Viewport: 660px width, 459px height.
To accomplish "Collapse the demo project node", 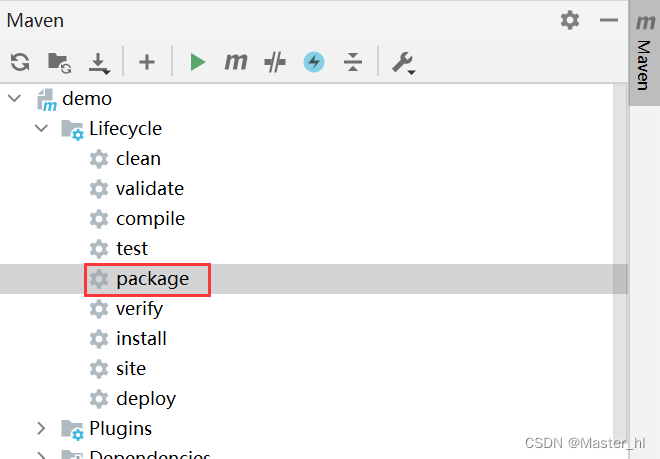I will 15,99.
